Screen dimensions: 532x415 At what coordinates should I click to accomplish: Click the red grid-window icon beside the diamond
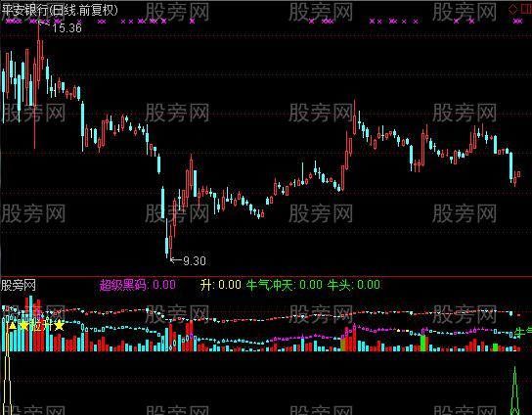coord(526,9)
